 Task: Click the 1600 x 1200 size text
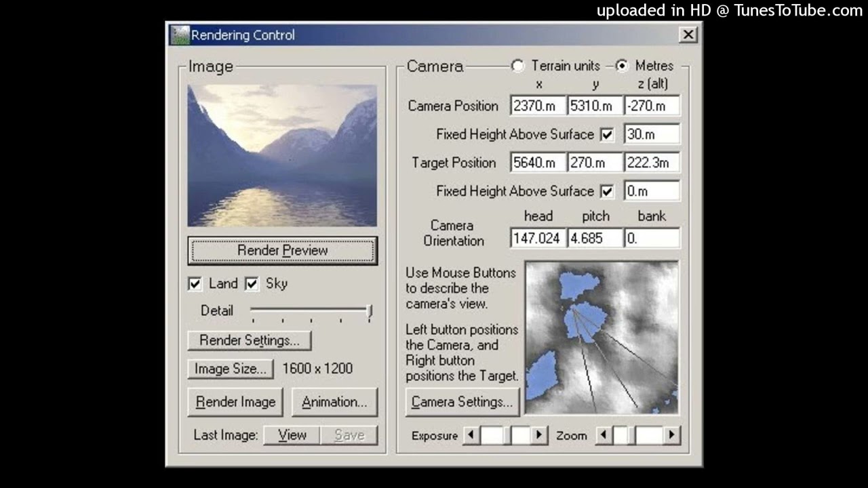click(x=317, y=369)
